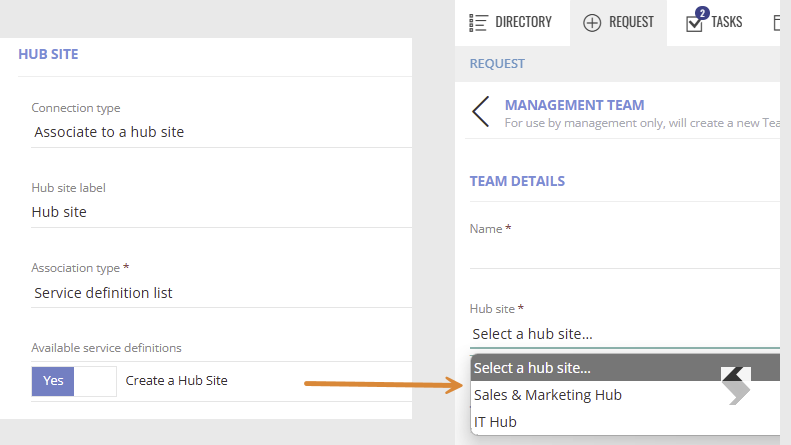Go back using the left chevron arrow

coord(480,112)
